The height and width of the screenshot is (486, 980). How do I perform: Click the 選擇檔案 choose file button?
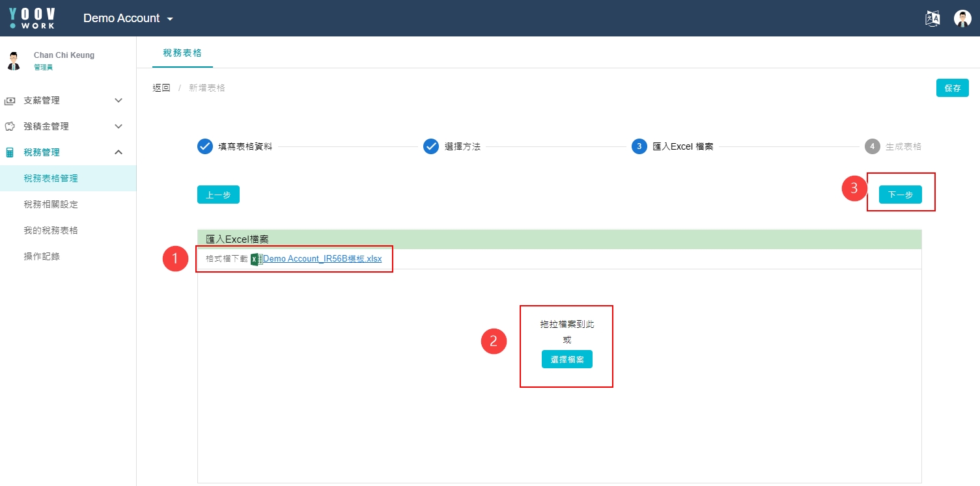pyautogui.click(x=567, y=359)
